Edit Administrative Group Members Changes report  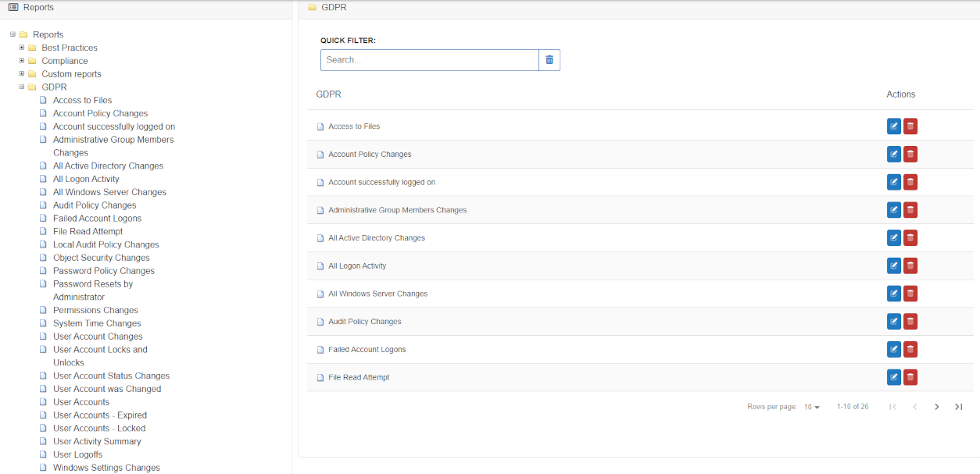[x=894, y=210]
